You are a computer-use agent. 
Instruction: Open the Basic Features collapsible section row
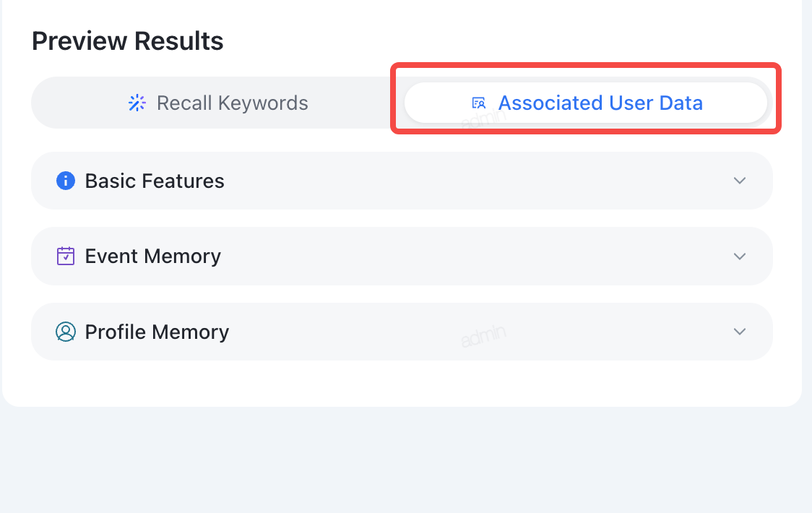(402, 181)
